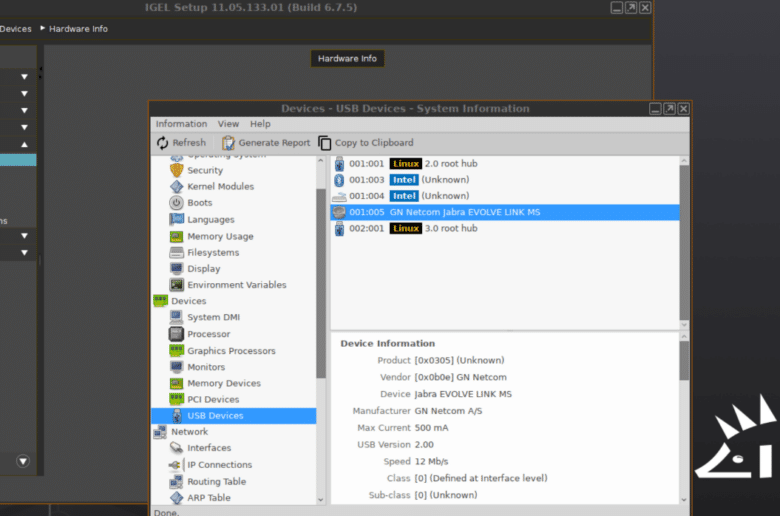Open Environment Variables tree entry
The height and width of the screenshot is (516, 780).
click(x=237, y=285)
